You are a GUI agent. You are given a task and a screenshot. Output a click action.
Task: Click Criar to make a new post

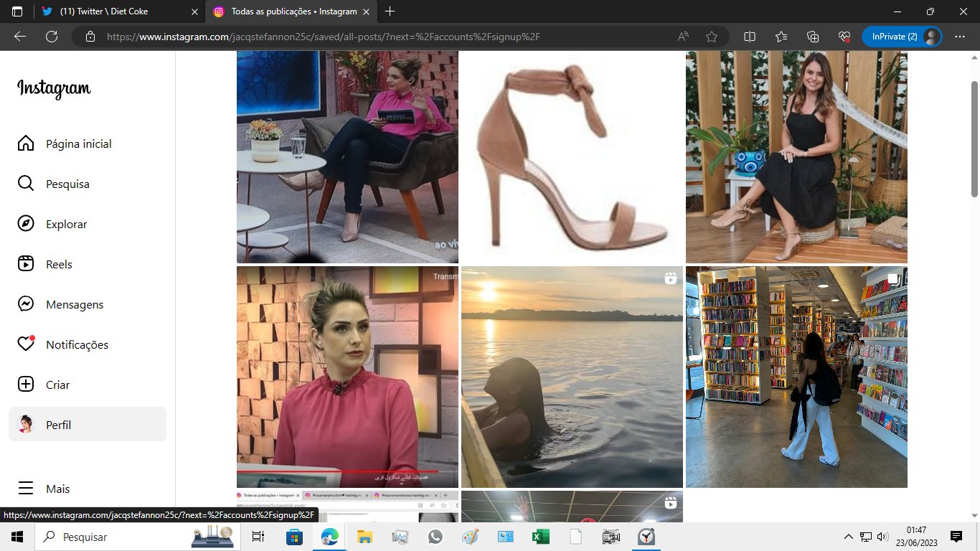click(88, 385)
